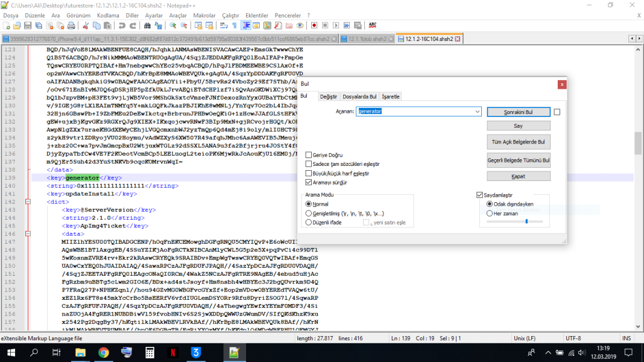Click the Undo arrow icon
644x362 pixels.
(122, 25)
